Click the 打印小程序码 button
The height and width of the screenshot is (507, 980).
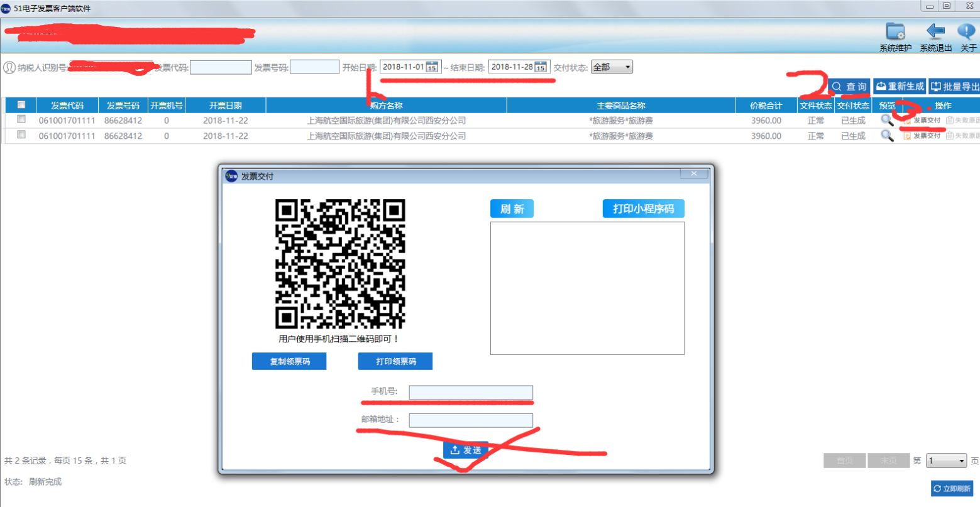pos(644,209)
